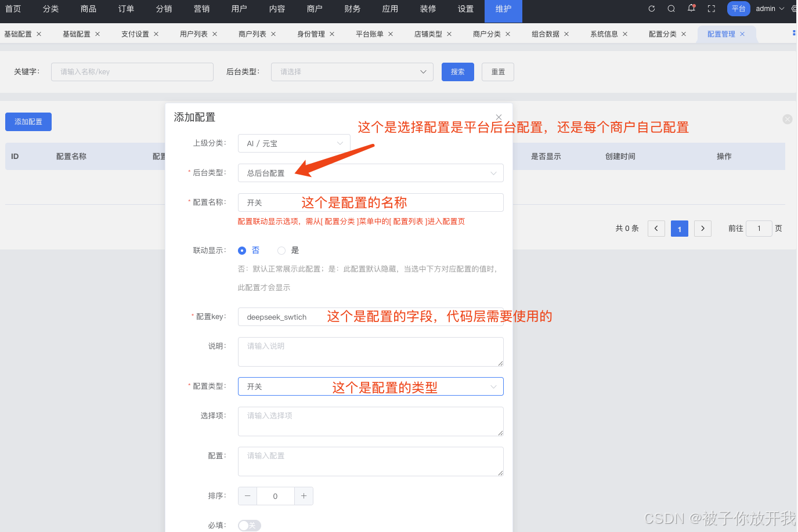Click the 添加配置 button
The width and height of the screenshot is (798, 532).
(x=28, y=122)
